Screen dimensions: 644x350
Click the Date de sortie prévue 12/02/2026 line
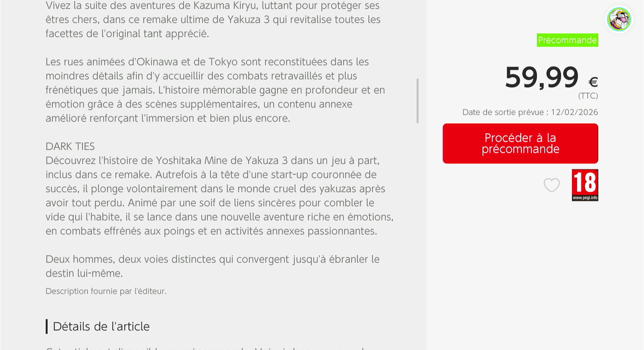click(530, 112)
